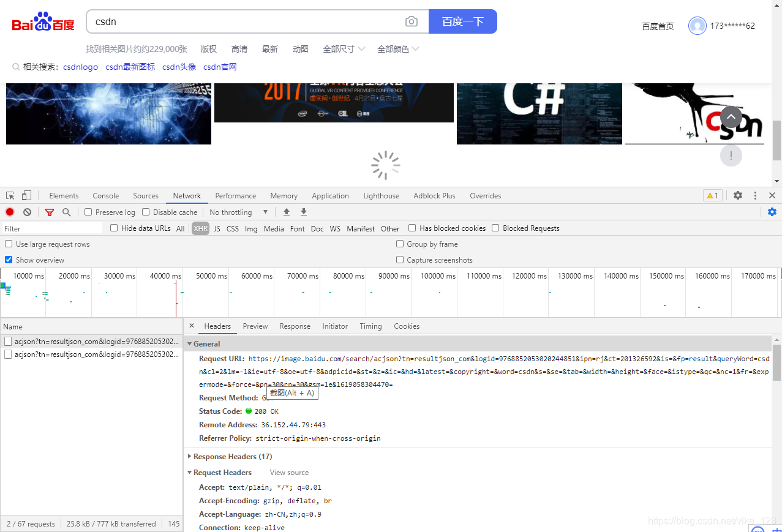Screen dimensions: 782x532
Task: Click the import HAR upload icon
Action: click(x=286, y=212)
